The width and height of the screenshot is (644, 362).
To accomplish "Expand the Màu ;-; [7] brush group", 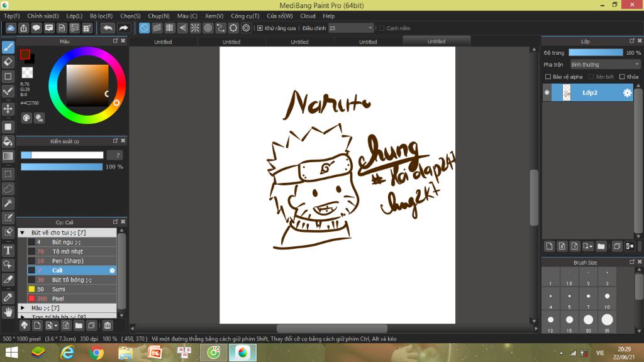I will click(x=23, y=308).
